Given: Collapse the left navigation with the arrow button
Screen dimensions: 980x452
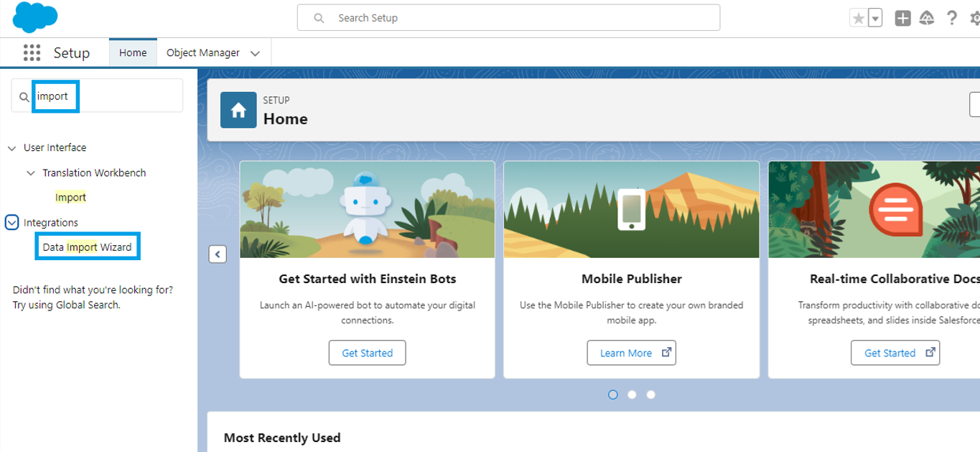Looking at the screenshot, I should [x=218, y=254].
